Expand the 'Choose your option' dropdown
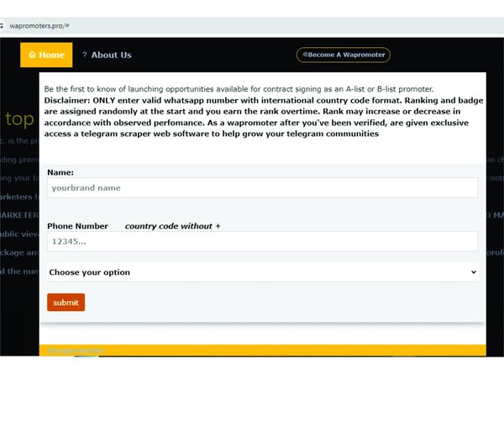The width and height of the screenshot is (504, 438). [x=262, y=272]
